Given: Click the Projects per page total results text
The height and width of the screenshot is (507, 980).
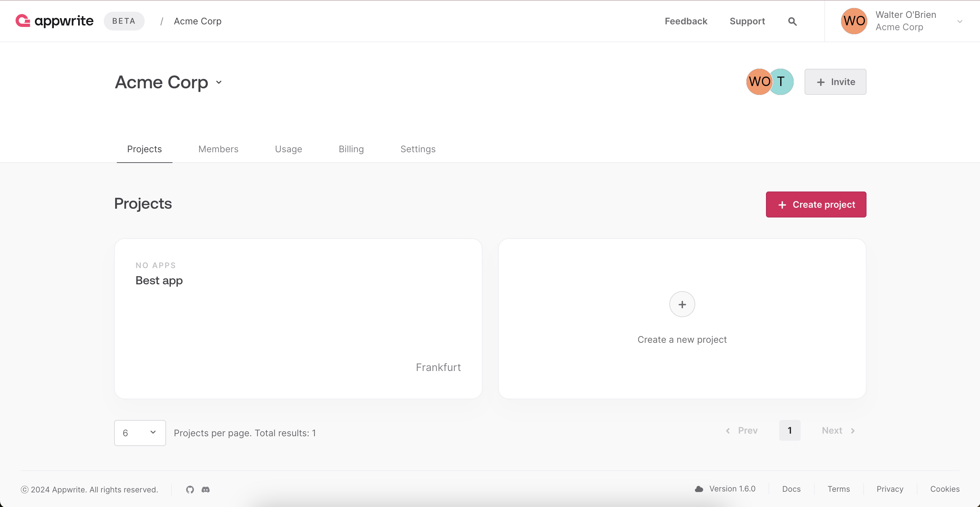Looking at the screenshot, I should pos(245,433).
